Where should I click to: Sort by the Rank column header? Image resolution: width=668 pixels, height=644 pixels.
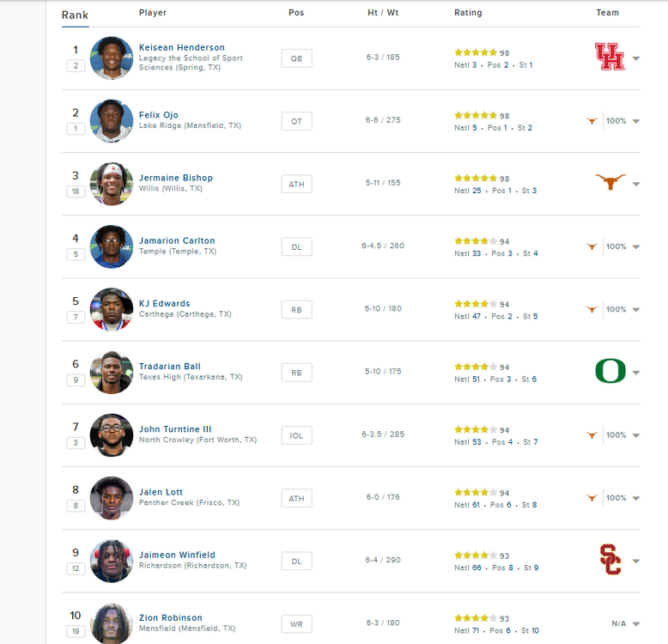(x=75, y=15)
